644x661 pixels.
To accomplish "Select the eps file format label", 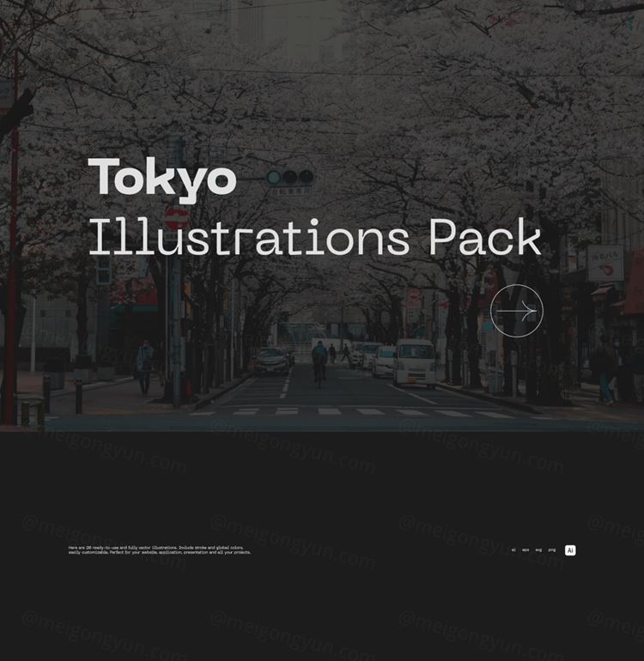I will (526, 550).
